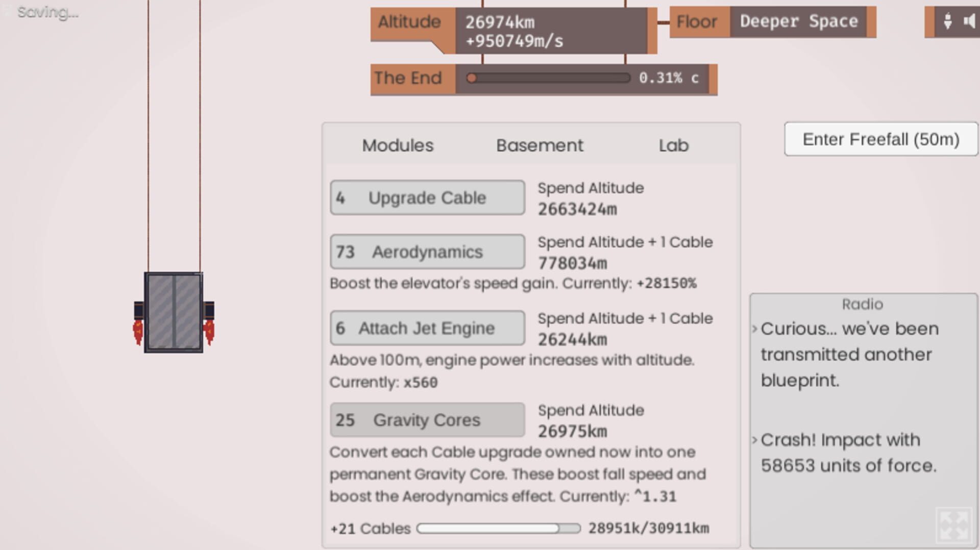Click the +21 Cables progress bar

tap(498, 529)
